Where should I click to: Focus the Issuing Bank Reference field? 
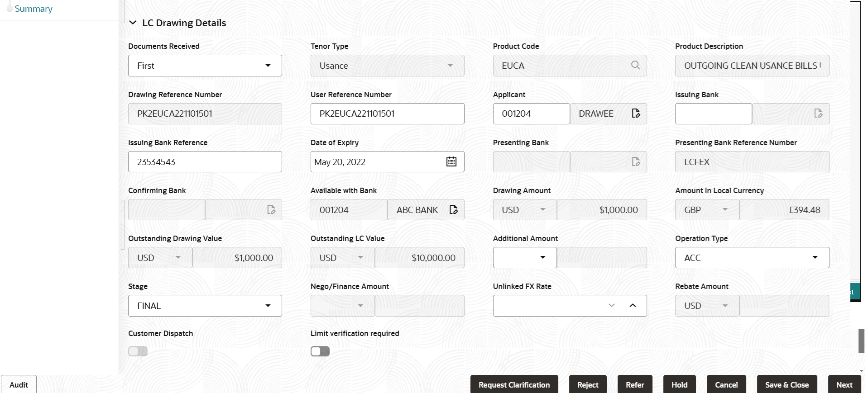pos(205,161)
